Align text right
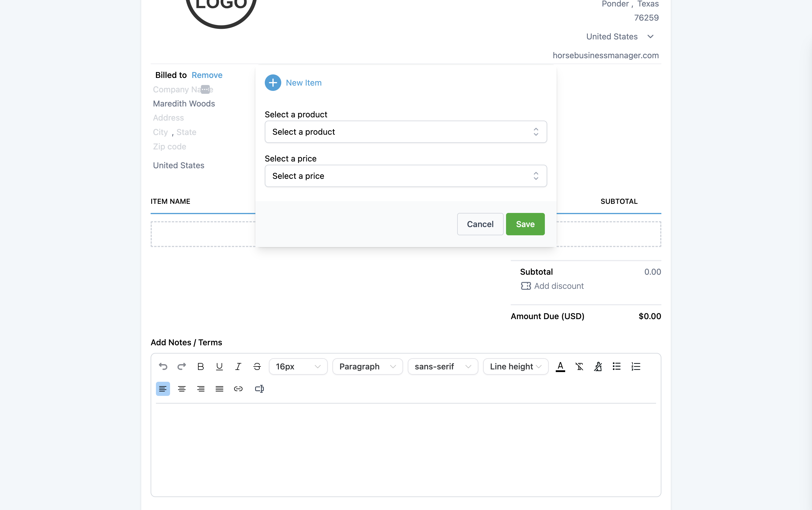 click(201, 389)
